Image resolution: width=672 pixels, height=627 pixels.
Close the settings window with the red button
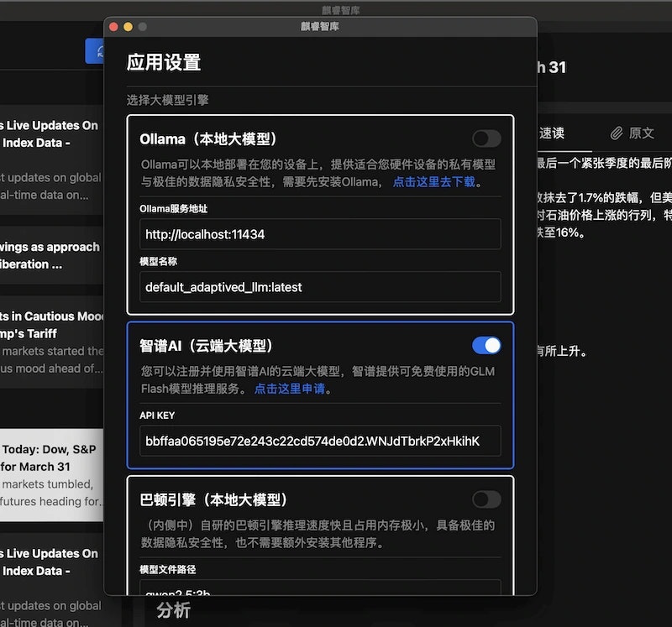pos(114,27)
